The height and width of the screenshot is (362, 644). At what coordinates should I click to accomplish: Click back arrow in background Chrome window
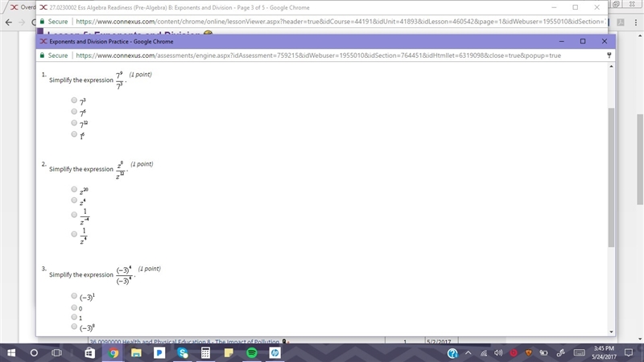(9, 23)
